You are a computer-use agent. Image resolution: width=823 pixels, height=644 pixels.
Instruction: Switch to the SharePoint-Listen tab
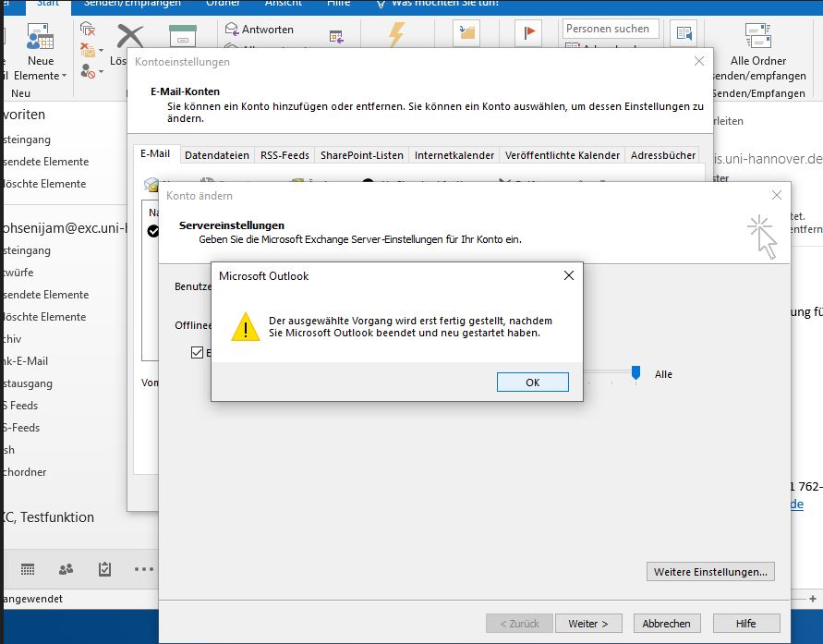tap(362, 155)
